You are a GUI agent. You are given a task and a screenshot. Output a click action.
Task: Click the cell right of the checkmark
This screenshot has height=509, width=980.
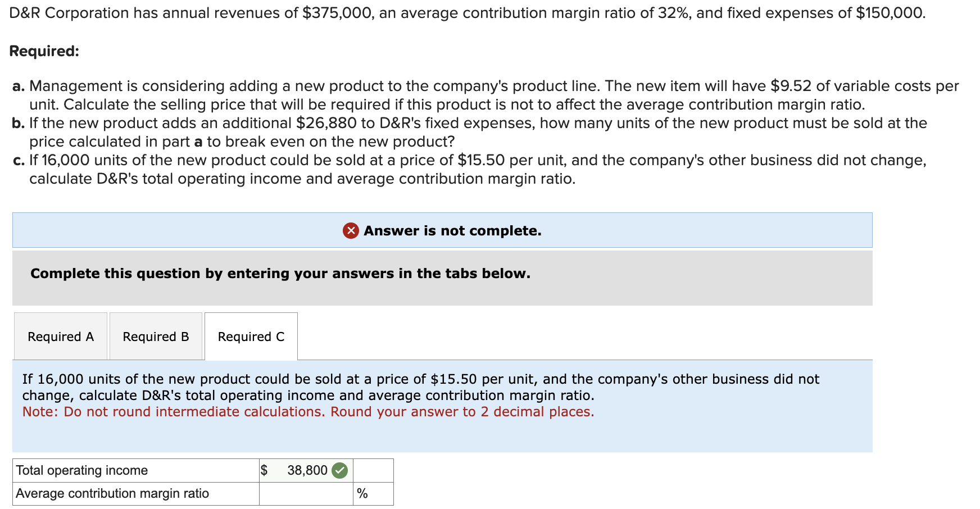(x=373, y=470)
